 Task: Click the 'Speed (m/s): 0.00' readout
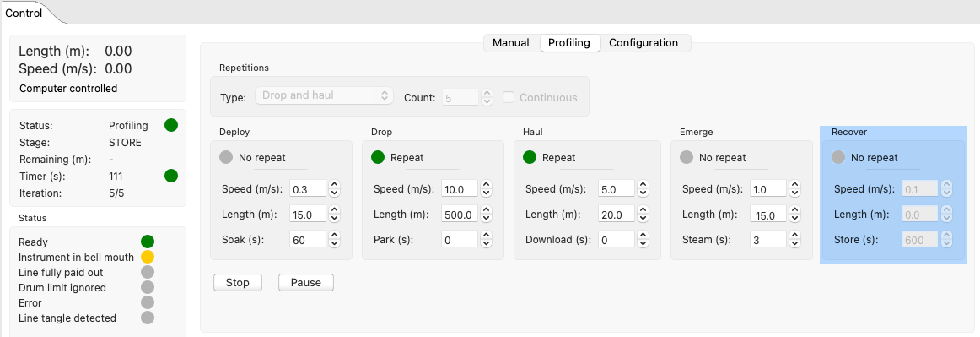75,68
